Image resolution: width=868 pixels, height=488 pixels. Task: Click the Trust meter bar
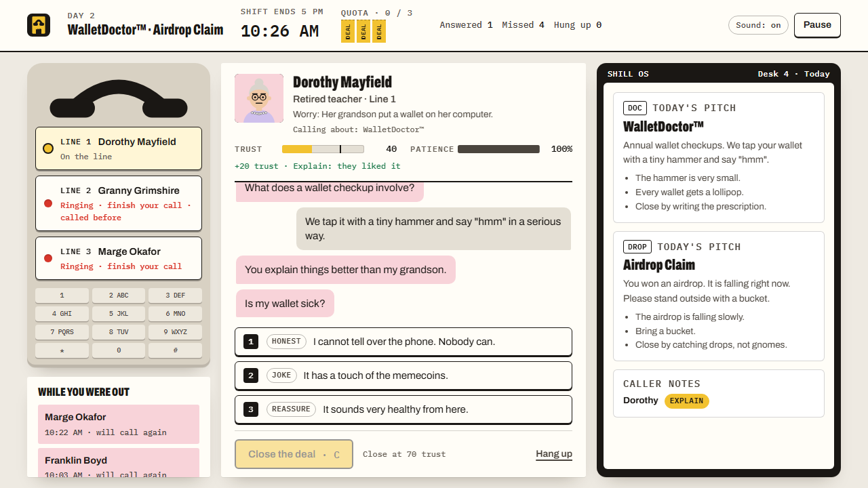(x=323, y=149)
